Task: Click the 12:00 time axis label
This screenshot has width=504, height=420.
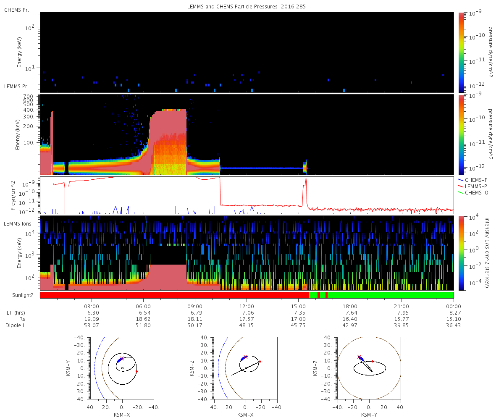Action: [247, 306]
